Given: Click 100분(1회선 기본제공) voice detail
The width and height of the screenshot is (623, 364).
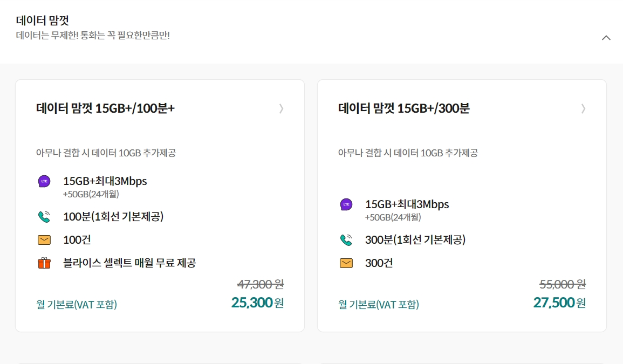Looking at the screenshot, I should coord(113,217).
